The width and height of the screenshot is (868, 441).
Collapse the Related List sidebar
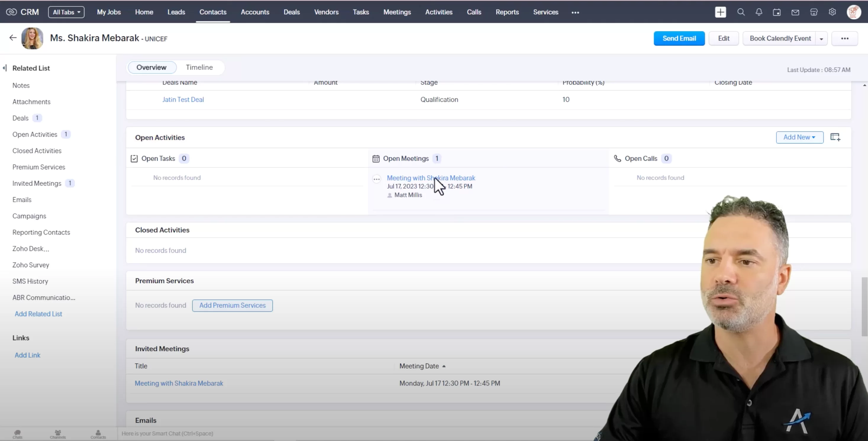5,68
